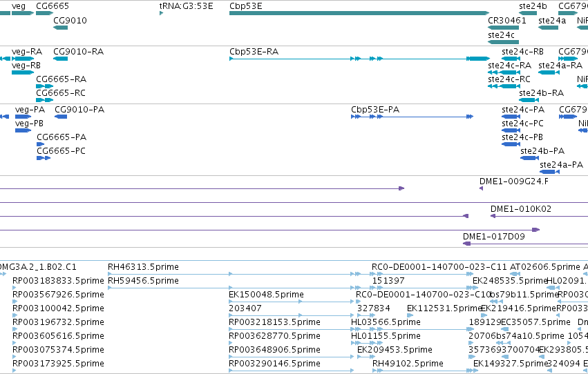Select ste24a-PA protein label
The width and height of the screenshot is (588, 374).
point(561,165)
